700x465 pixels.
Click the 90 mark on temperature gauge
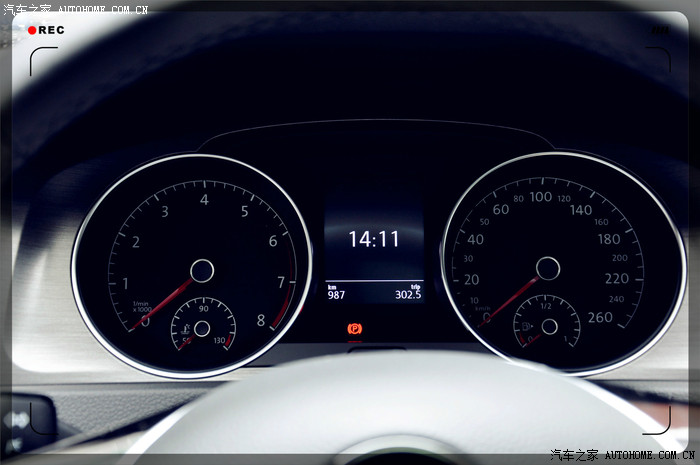coord(203,308)
